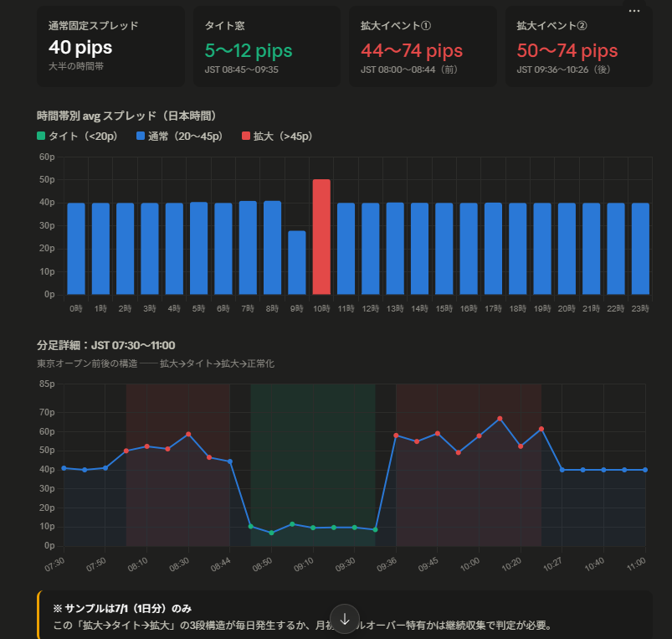Click the red 拡大 legend color square
The height and width of the screenshot is (639, 672).
point(245,137)
